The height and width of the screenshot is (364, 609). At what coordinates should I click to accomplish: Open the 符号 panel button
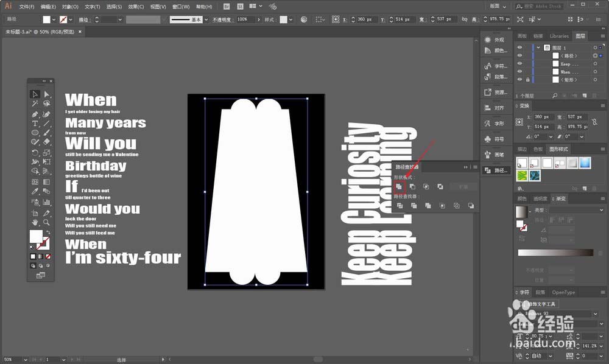[x=495, y=139]
